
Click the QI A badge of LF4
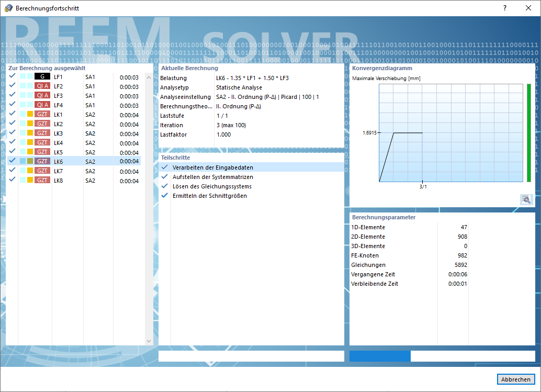point(42,105)
